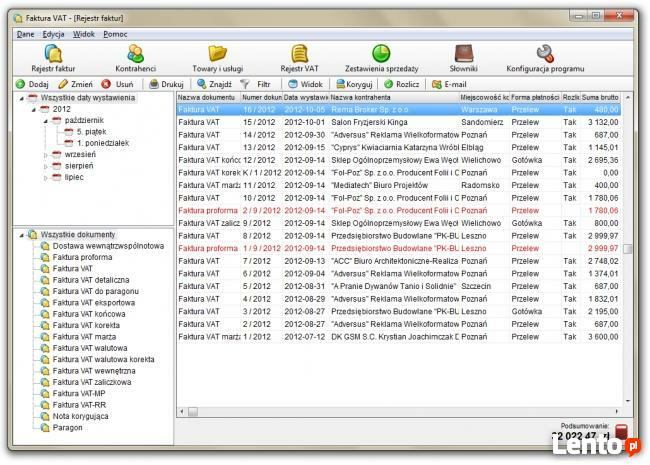Expand the sierpień month node
Screen dimensions: 650x465
[x=45, y=166]
